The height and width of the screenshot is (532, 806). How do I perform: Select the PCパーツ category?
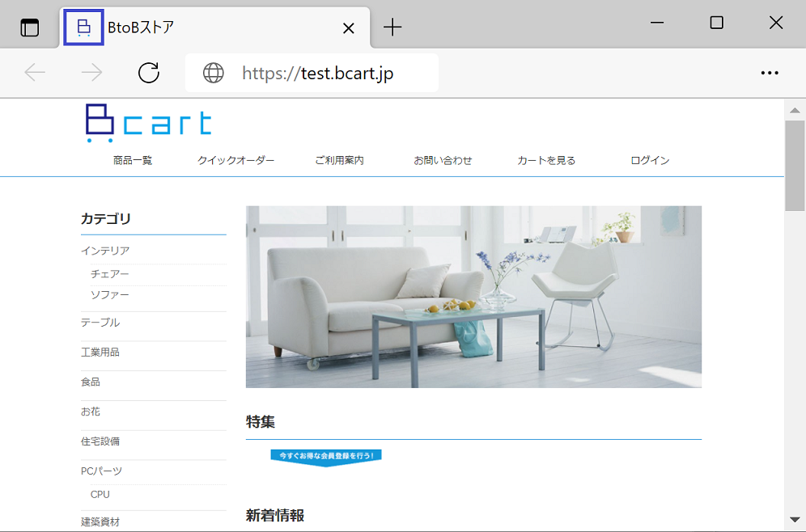101,471
